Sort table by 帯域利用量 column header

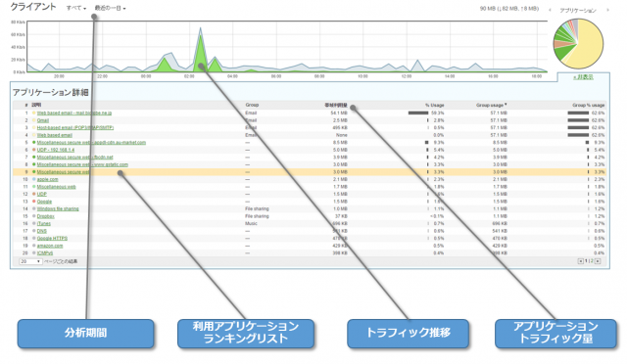(336, 105)
